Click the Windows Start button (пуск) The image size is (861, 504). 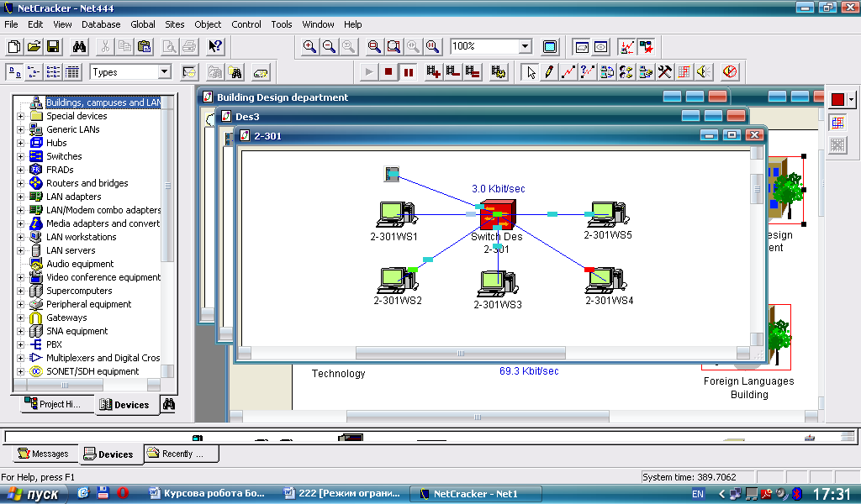pos(32,494)
